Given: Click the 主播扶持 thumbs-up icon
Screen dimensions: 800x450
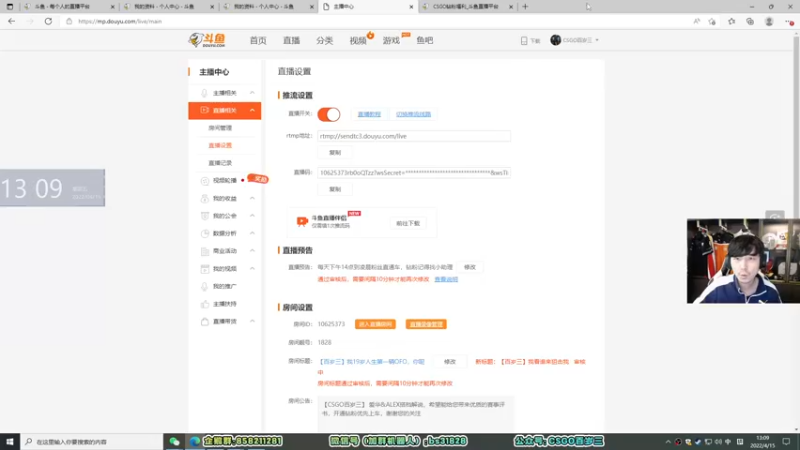Looking at the screenshot, I should 205,304.
